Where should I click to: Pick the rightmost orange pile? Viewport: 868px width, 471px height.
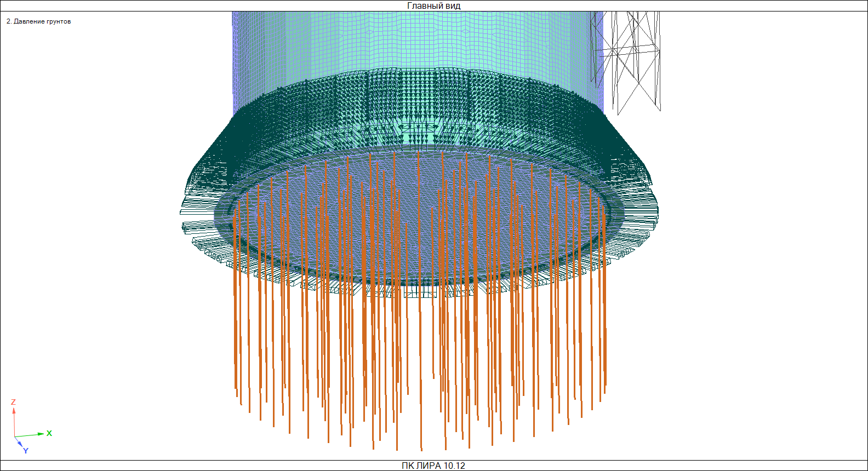click(605, 307)
